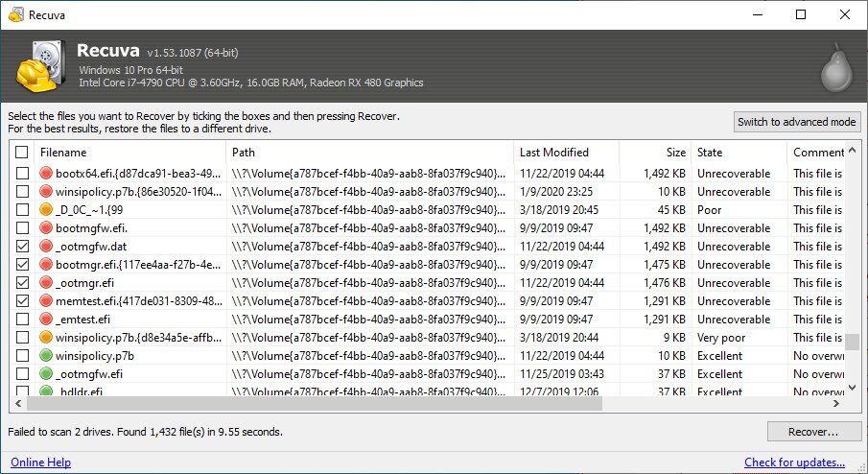Image resolution: width=868 pixels, height=474 pixels.
Task: Toggle the select-all checkbox in header
Action: [22, 153]
